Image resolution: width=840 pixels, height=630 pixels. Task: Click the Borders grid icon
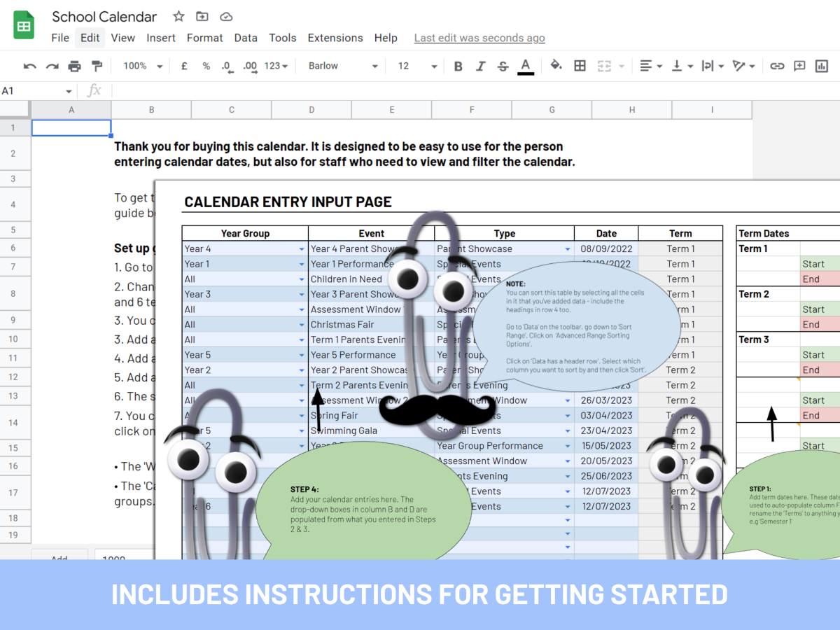[x=580, y=66]
